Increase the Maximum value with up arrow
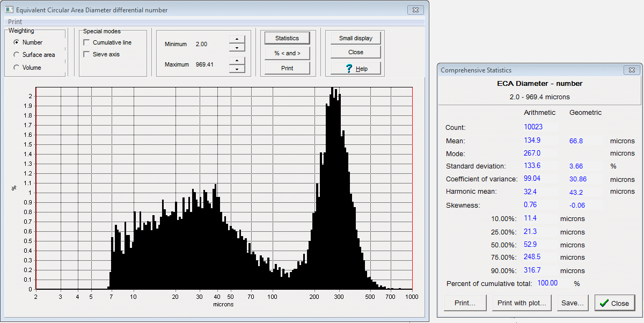Screen dimensions: 644x323 (x=237, y=61)
